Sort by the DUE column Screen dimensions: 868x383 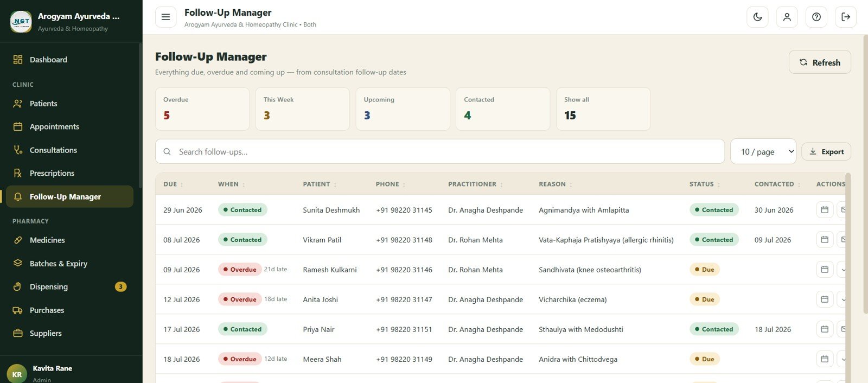[174, 184]
